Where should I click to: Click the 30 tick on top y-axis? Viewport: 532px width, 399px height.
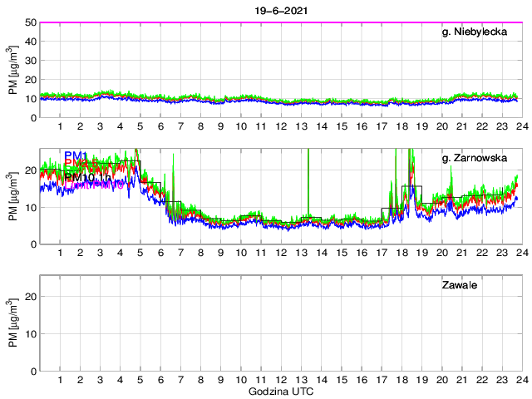coord(30,61)
